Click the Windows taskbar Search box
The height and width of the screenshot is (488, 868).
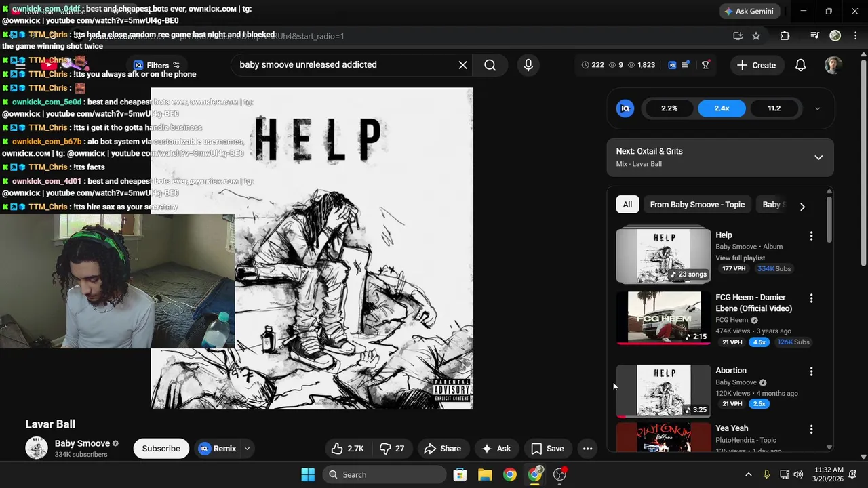click(x=384, y=474)
